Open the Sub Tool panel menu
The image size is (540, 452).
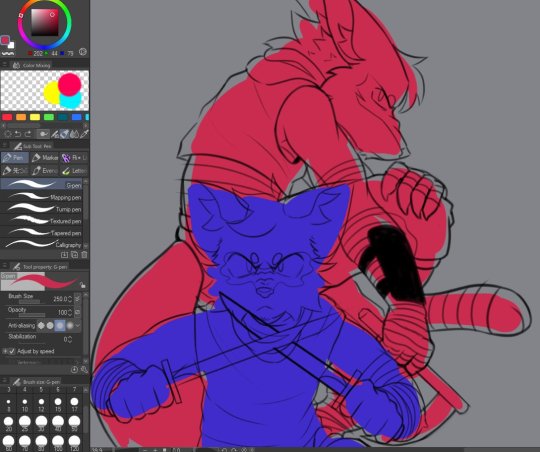pyautogui.click(x=4, y=146)
